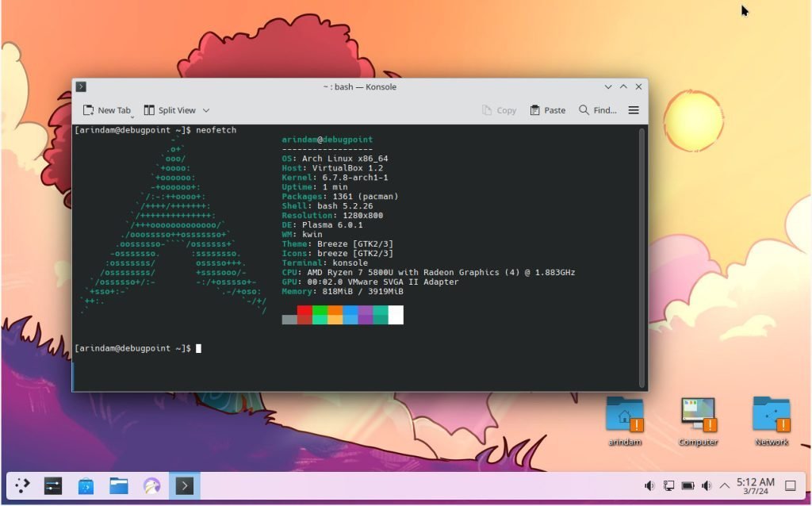Click the Split View button

point(170,110)
